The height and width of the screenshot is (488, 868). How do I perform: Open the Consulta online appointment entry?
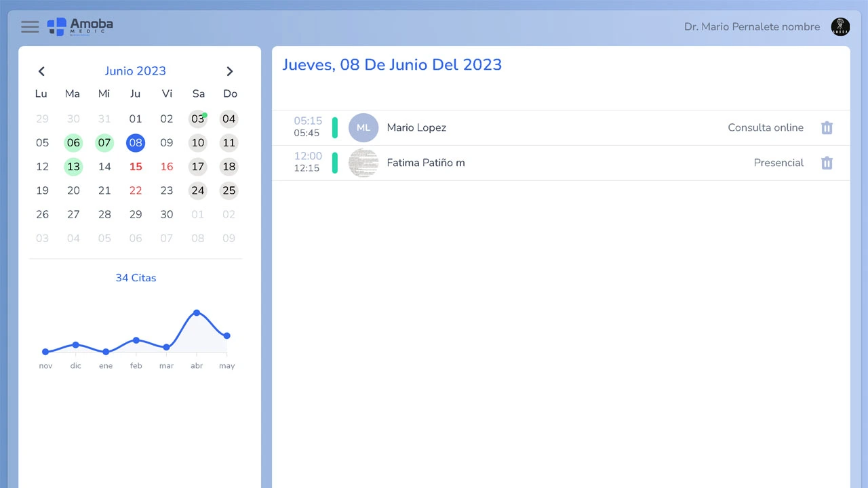tap(766, 127)
